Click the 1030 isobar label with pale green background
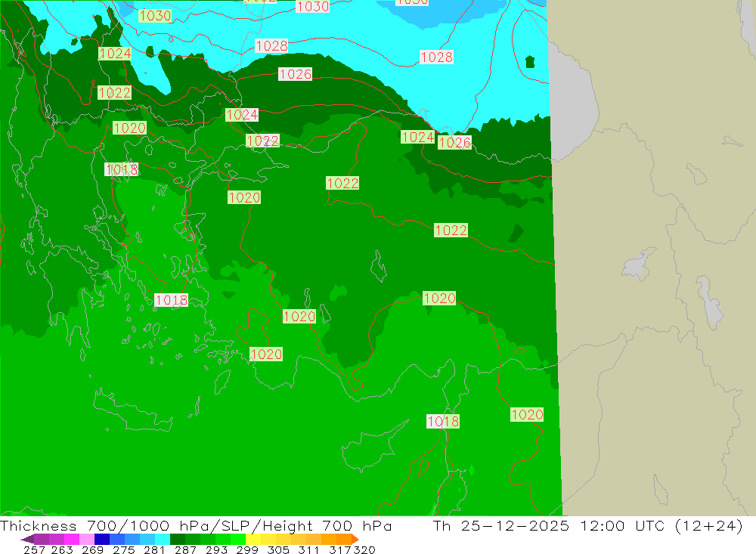This screenshot has width=756, height=554. pyautogui.click(x=155, y=16)
